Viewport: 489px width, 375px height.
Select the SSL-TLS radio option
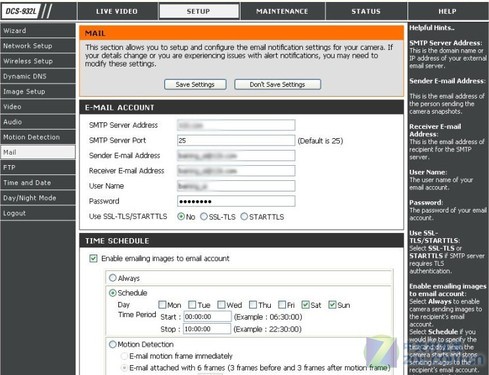(204, 217)
